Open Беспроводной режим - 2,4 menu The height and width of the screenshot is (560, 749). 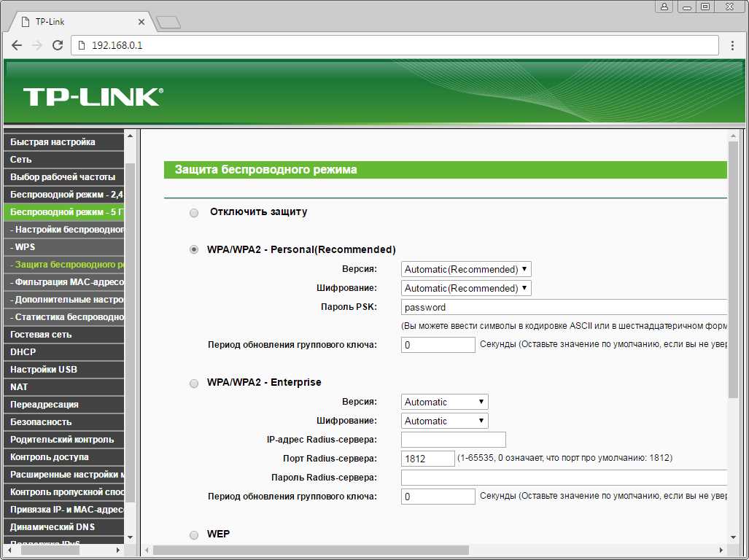pyautogui.click(x=63, y=195)
